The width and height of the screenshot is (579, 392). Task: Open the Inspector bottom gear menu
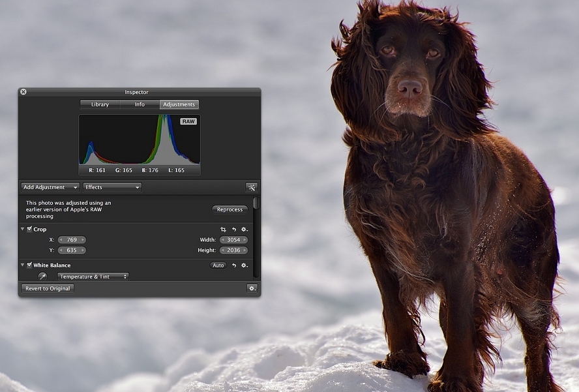(252, 288)
